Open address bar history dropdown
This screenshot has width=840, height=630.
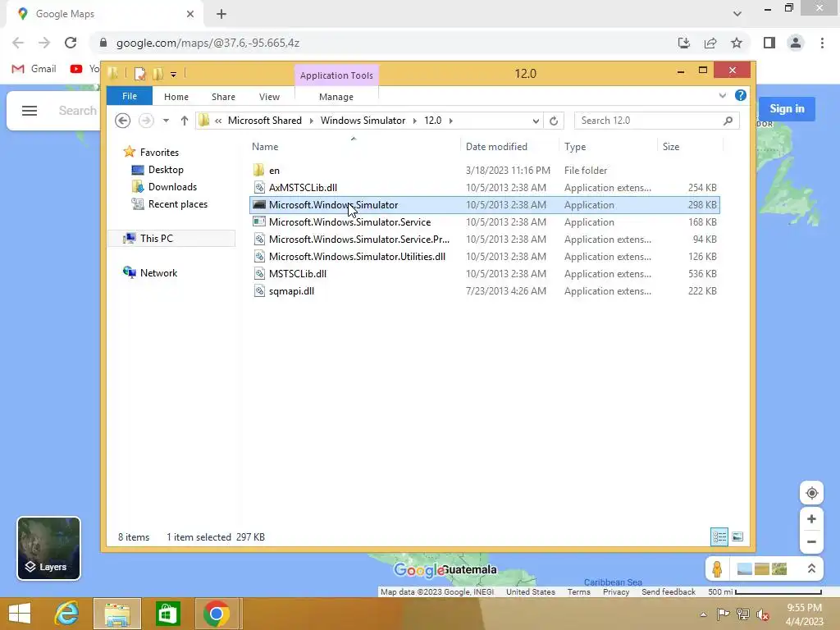(535, 121)
